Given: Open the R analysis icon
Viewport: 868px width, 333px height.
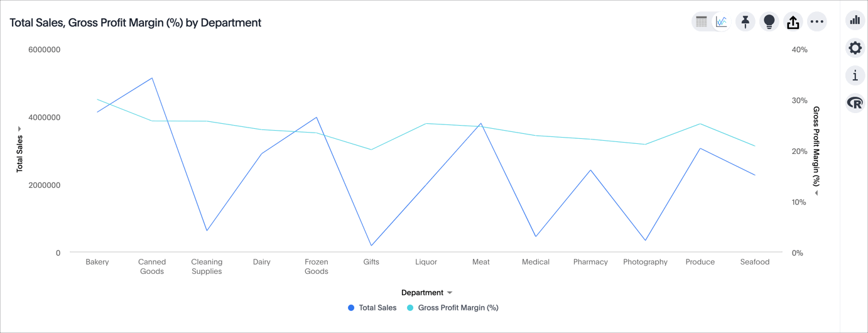Looking at the screenshot, I should [x=855, y=102].
